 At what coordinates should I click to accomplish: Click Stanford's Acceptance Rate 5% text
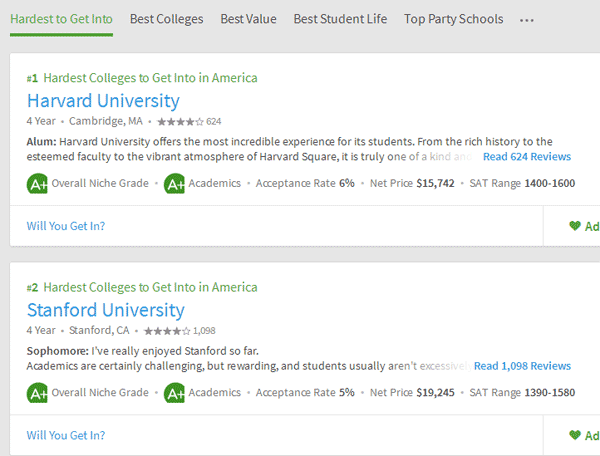click(x=305, y=392)
